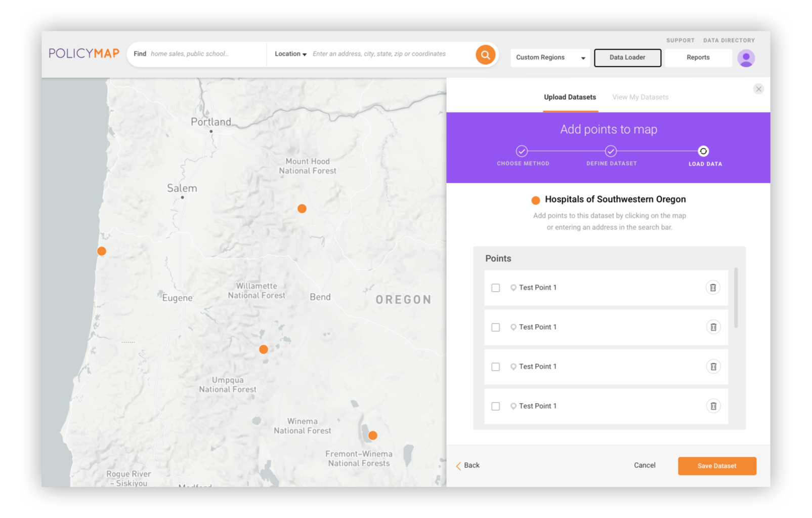Click the orange search magnifier icon
Viewport: 812px width, 518px height.
tap(485, 55)
